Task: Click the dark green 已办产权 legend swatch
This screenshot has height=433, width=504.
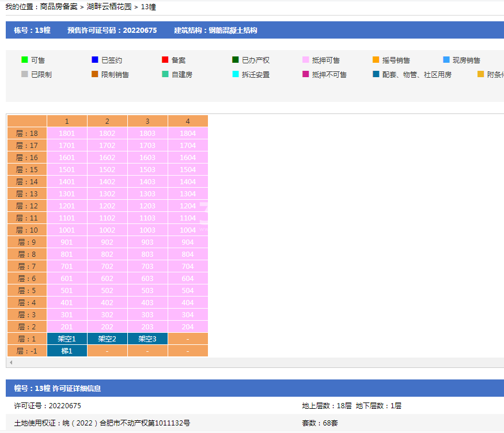Action: (235, 60)
